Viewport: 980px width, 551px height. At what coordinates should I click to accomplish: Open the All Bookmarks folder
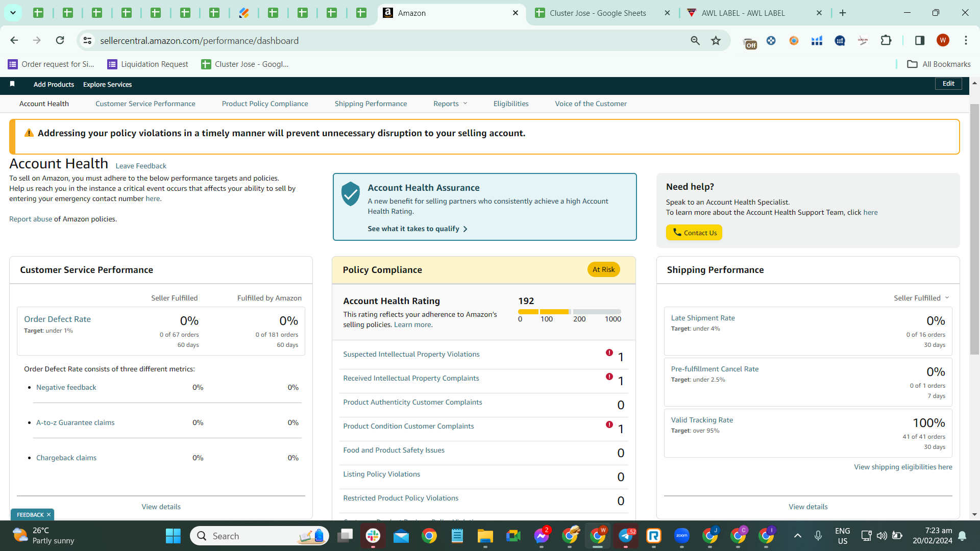[x=939, y=64]
